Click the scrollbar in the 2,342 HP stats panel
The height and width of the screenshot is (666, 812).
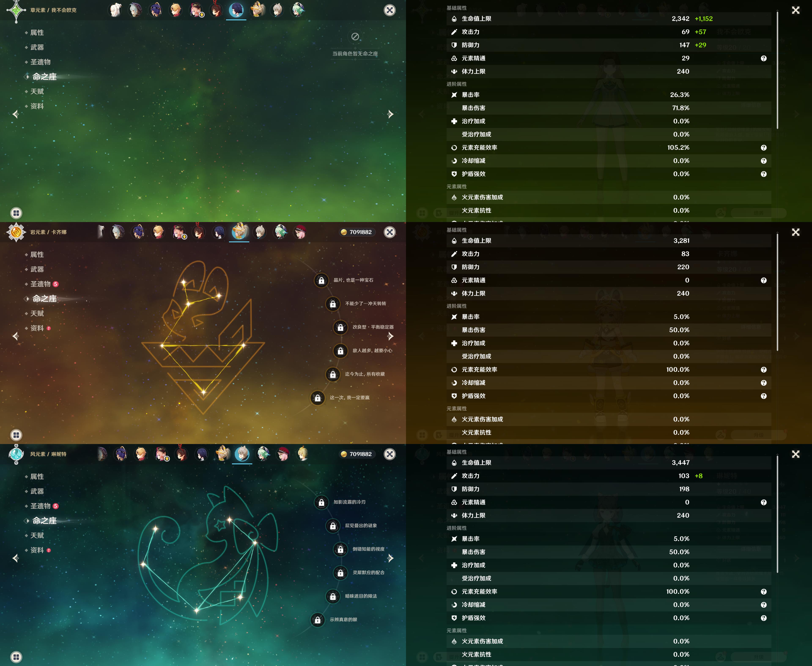(x=778, y=70)
